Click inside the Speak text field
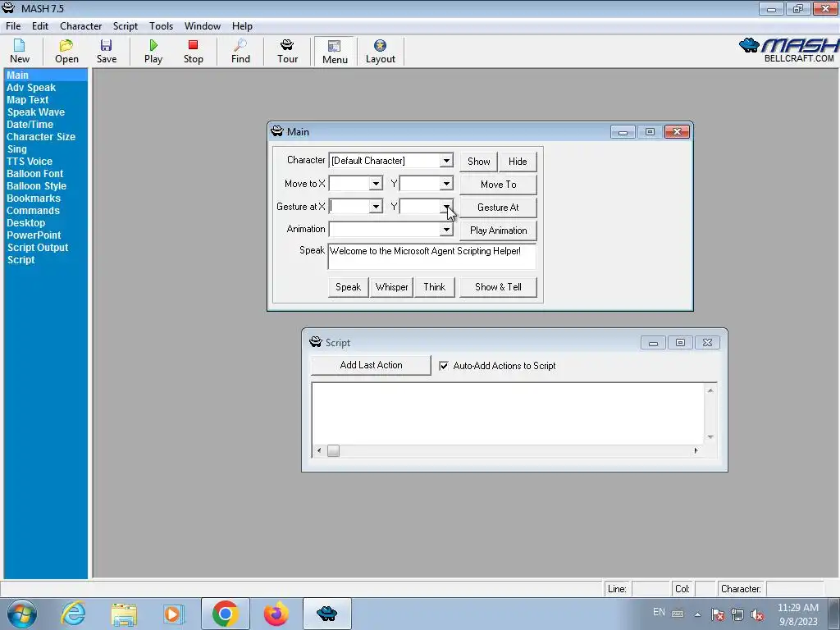The height and width of the screenshot is (630, 840). [x=431, y=257]
